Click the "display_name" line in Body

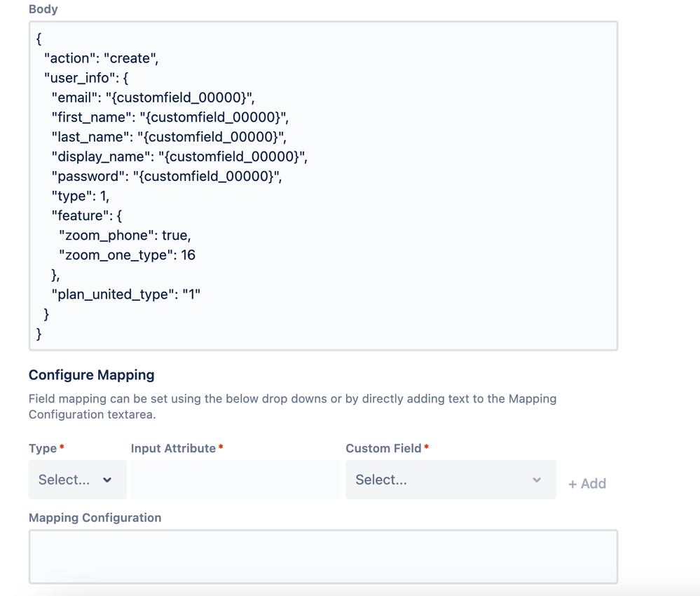(179, 156)
